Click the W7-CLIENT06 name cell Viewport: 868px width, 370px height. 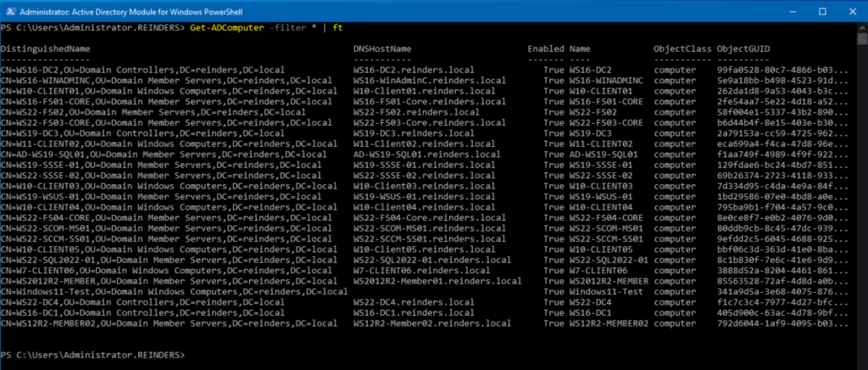pyautogui.click(x=598, y=270)
